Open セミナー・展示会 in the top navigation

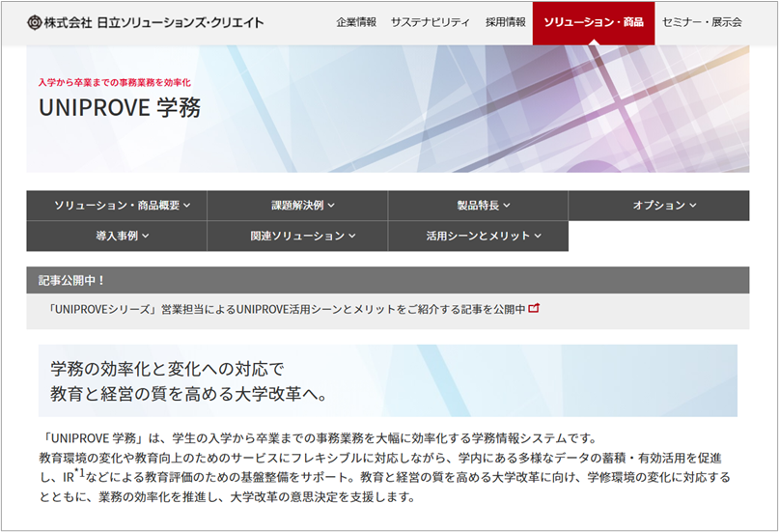702,22
